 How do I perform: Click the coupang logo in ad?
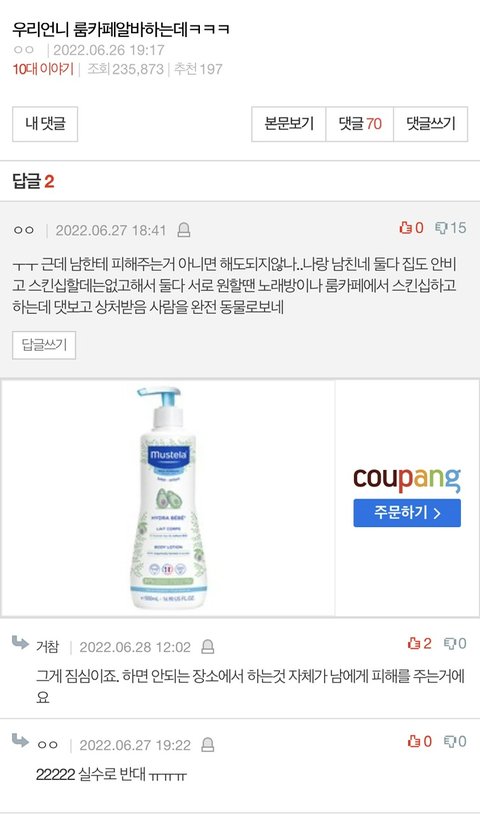tap(407, 479)
